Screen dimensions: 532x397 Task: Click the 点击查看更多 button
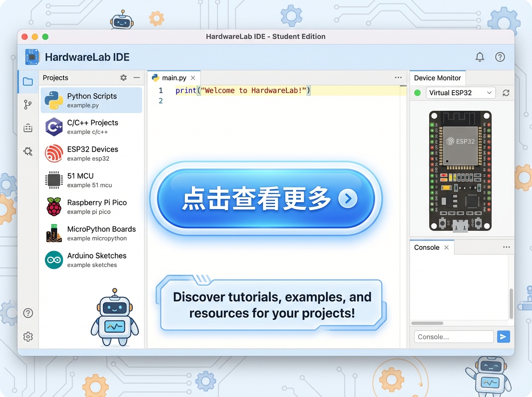coord(265,199)
